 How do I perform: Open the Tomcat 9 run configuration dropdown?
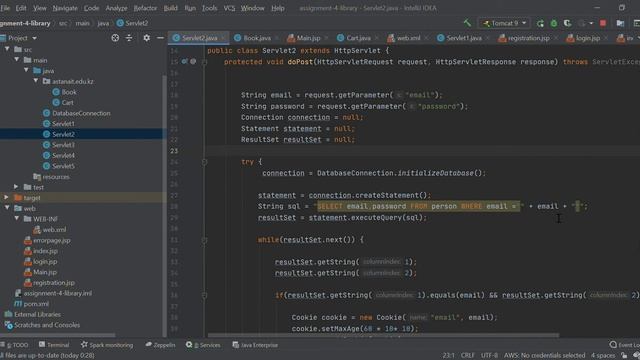pos(504,23)
